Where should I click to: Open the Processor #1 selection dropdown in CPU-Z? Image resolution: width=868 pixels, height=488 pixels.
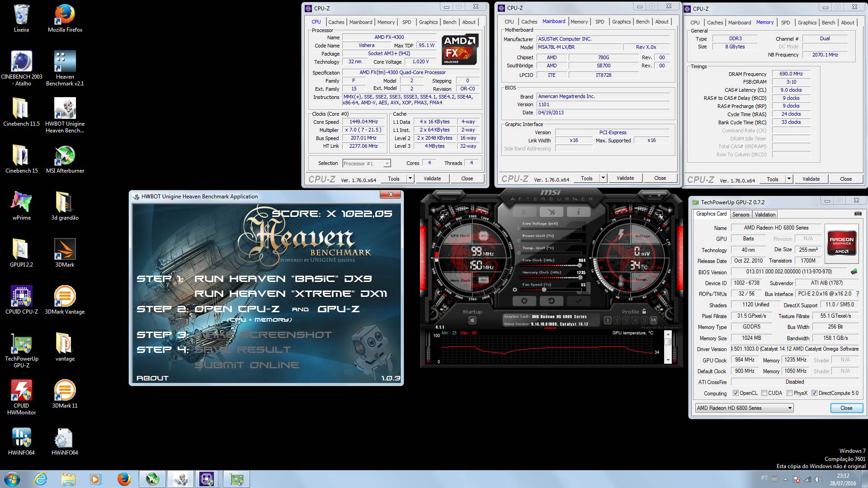(x=367, y=164)
